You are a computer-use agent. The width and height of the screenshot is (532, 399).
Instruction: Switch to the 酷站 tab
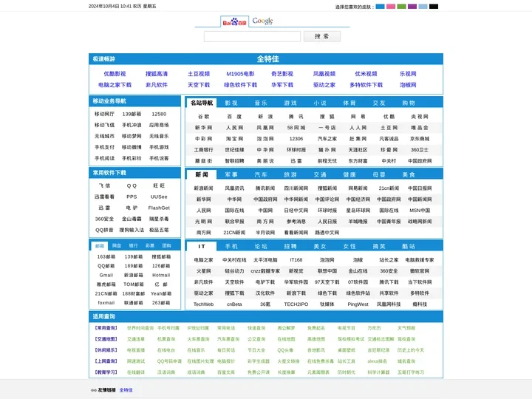click(409, 246)
